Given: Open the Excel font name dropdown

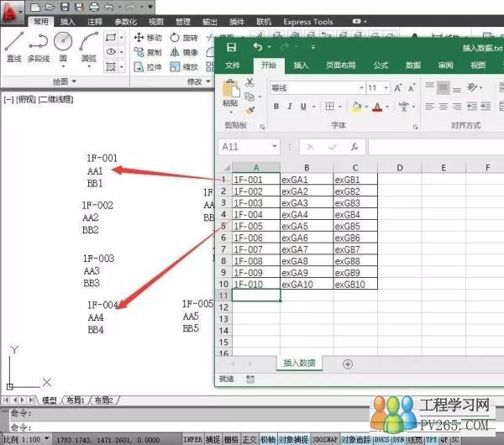Looking at the screenshot, I should (361, 87).
